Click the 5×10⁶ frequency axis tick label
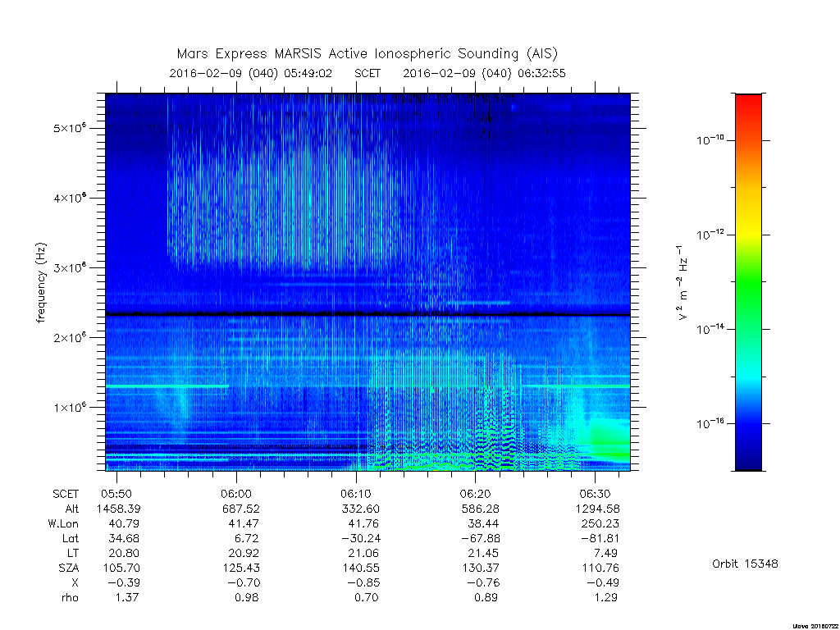Screen dimensions: 840x630 [x=70, y=129]
